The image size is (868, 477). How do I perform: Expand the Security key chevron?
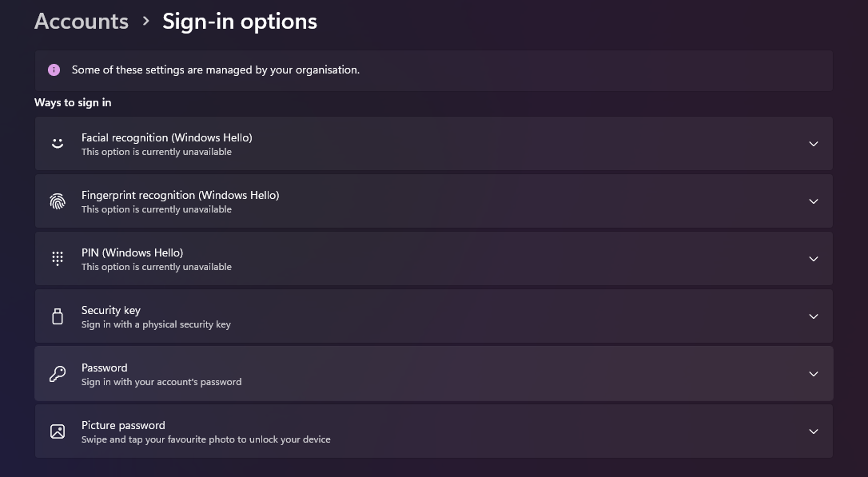click(813, 316)
